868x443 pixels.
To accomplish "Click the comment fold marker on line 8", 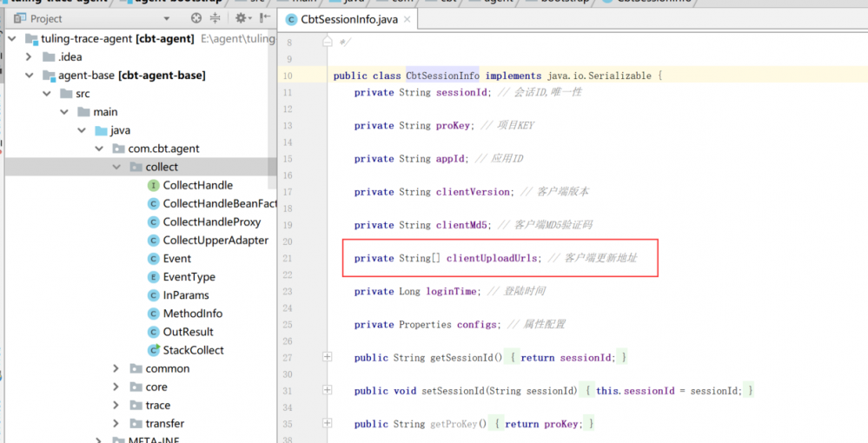I will [x=328, y=41].
